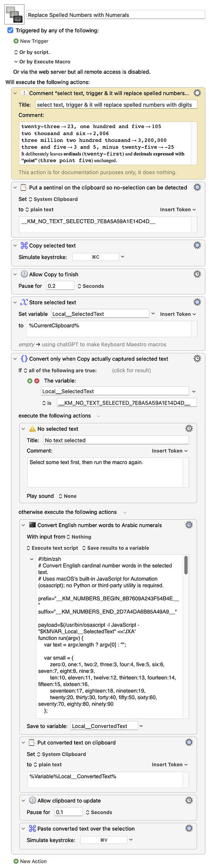209x868 pixels.
Task: Open gear menu of the Comment action
Action: tap(197, 93)
